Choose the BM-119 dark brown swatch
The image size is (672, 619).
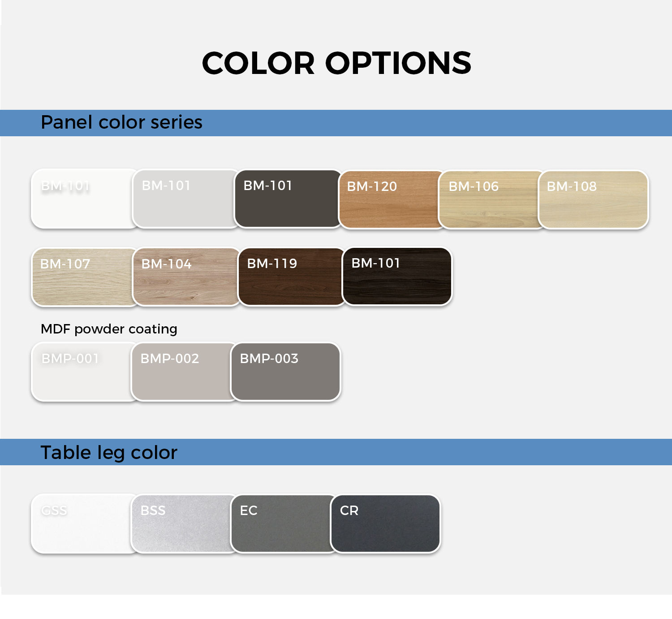pos(290,277)
